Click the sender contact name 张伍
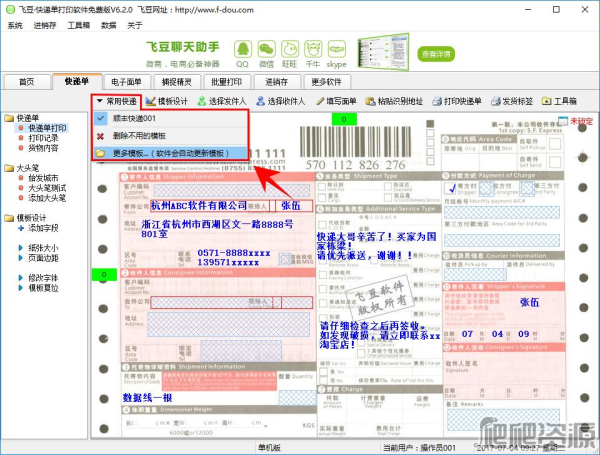Image resolution: width=600 pixels, height=455 pixels. coord(291,205)
